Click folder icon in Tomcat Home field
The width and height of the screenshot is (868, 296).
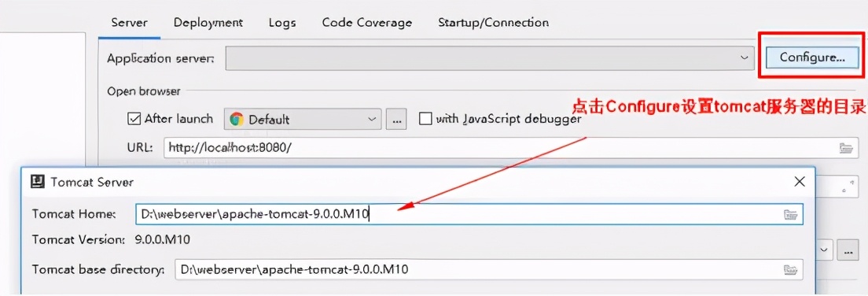790,214
